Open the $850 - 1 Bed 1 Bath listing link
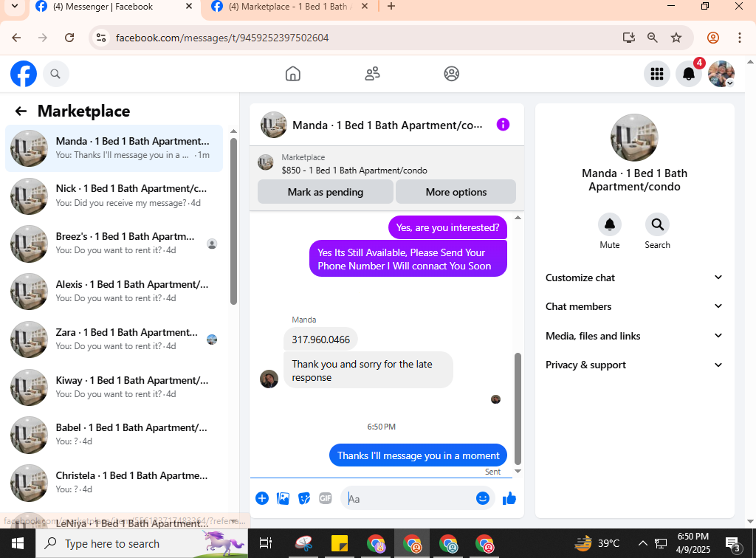The image size is (756, 558). pos(354,170)
